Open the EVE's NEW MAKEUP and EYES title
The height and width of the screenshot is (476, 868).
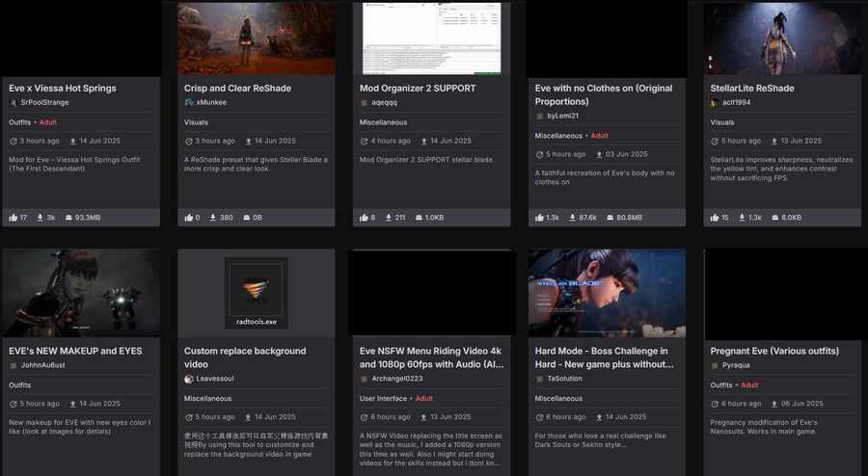coord(75,351)
